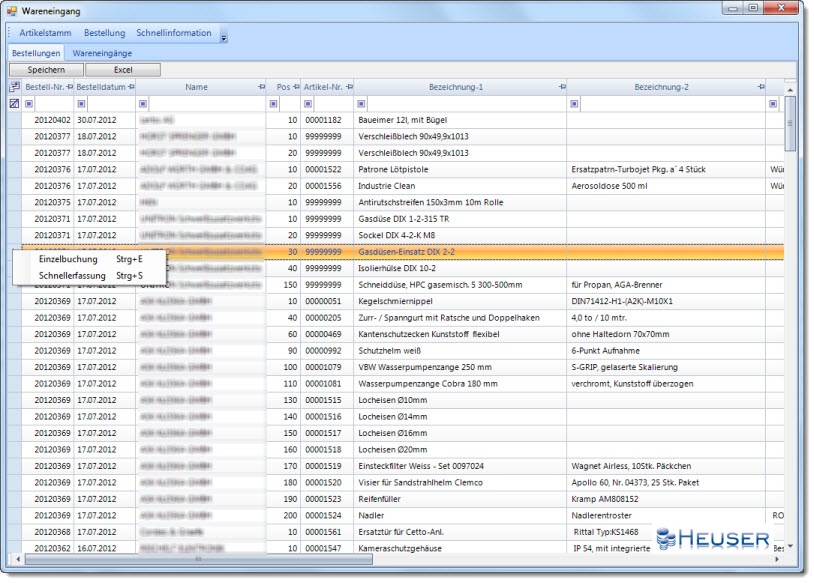
Task: Click the pin icon in Bezeichnung-1 column header
Action: [561, 87]
